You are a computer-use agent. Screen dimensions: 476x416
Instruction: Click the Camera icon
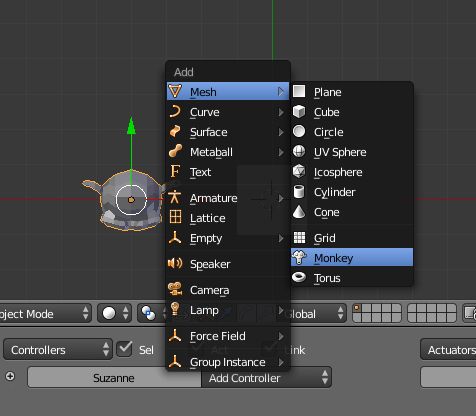pyautogui.click(x=175, y=289)
